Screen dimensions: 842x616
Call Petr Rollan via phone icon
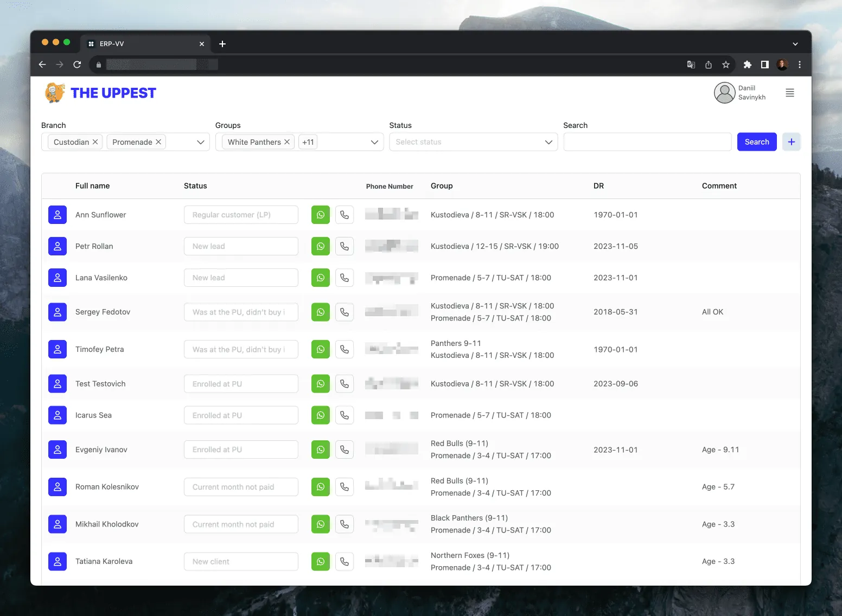pos(345,246)
